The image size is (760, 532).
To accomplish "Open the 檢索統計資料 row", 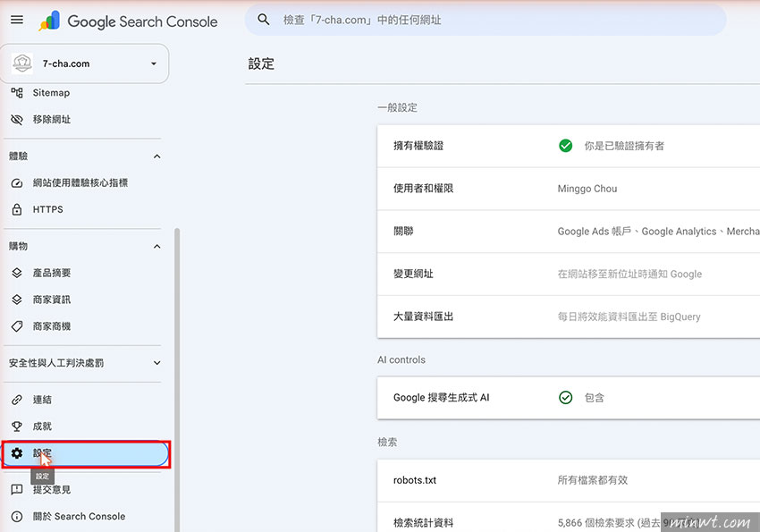I will tap(569, 518).
